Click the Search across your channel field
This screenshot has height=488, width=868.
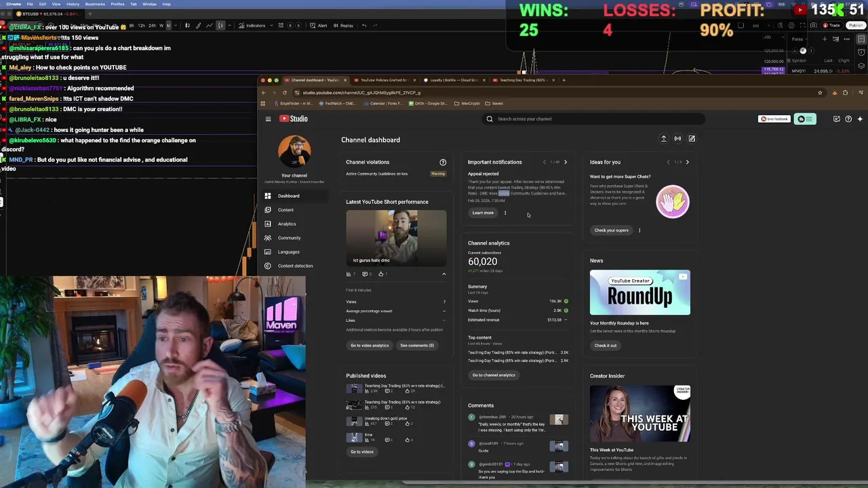(x=593, y=119)
